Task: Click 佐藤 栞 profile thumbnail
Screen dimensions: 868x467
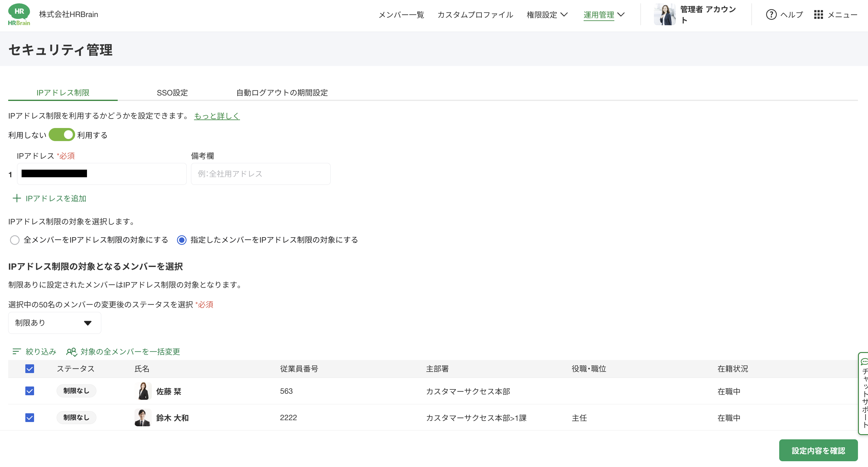Action: pos(143,391)
